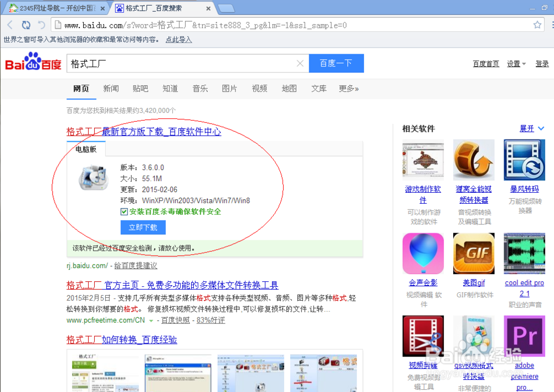Open fourth 百度经验 tutorial thumbnail

click(324, 373)
